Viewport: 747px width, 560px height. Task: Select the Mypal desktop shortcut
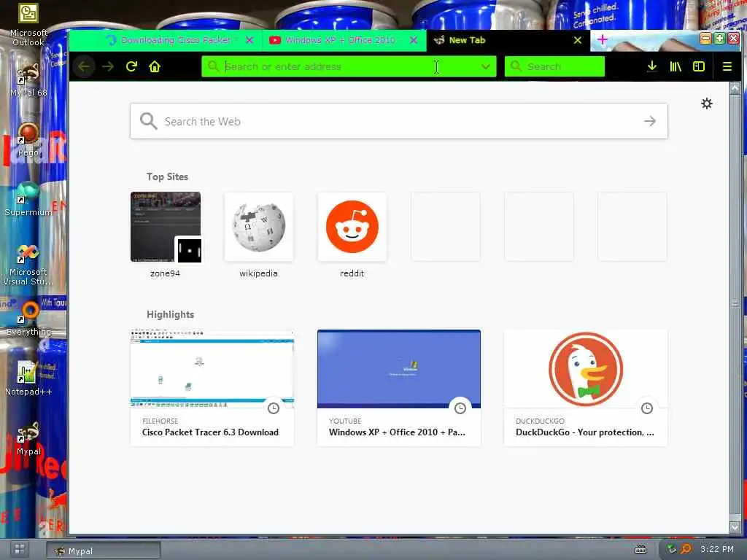(28, 438)
